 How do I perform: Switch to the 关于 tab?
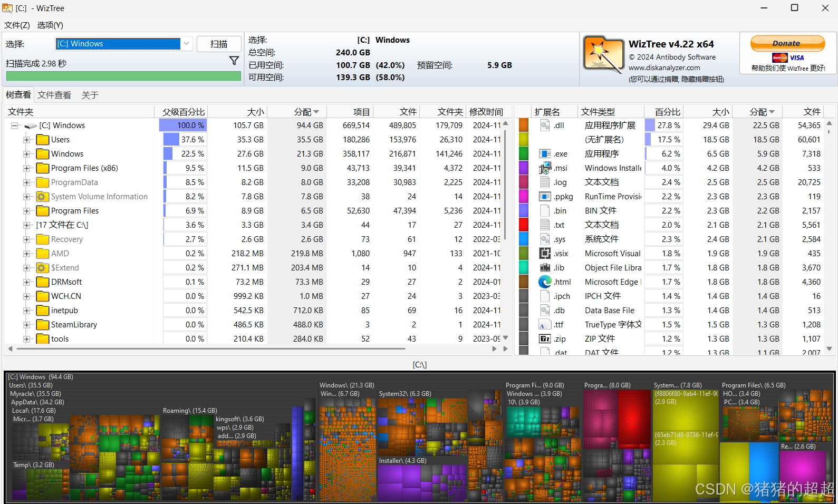[x=90, y=95]
